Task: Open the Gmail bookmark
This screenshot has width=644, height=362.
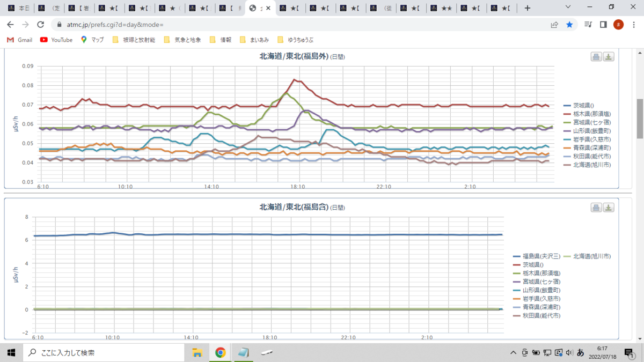Action: (x=19, y=40)
